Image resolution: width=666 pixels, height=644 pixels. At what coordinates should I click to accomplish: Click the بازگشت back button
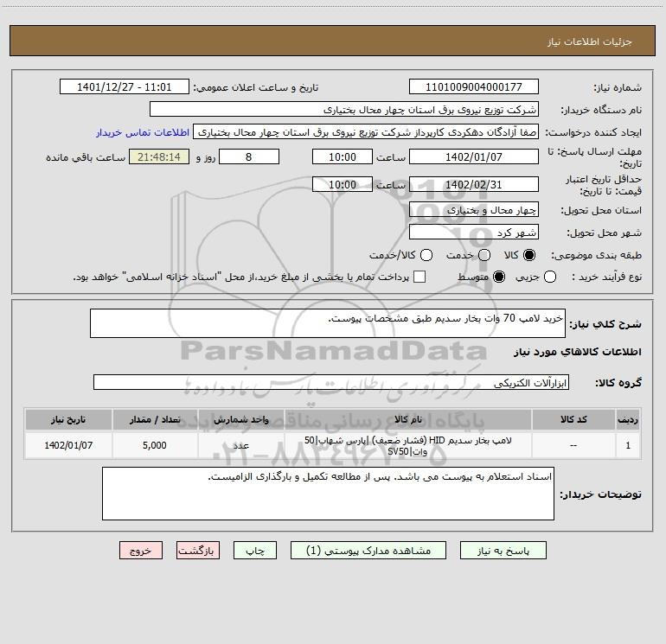coord(198,550)
